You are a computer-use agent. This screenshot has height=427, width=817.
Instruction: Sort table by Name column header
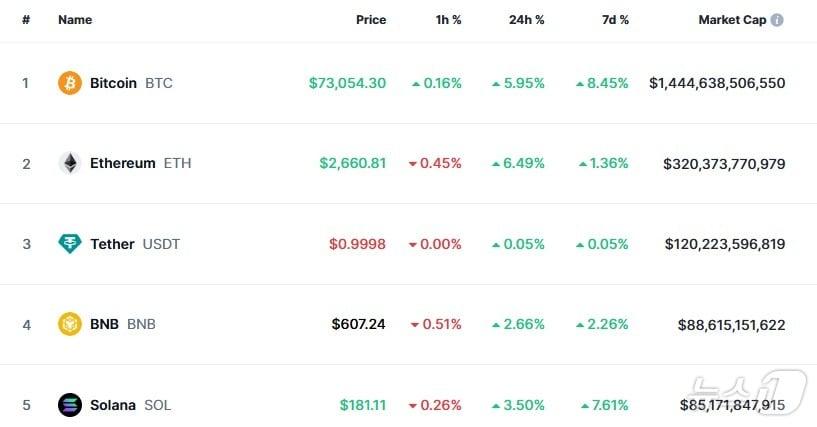(75, 20)
